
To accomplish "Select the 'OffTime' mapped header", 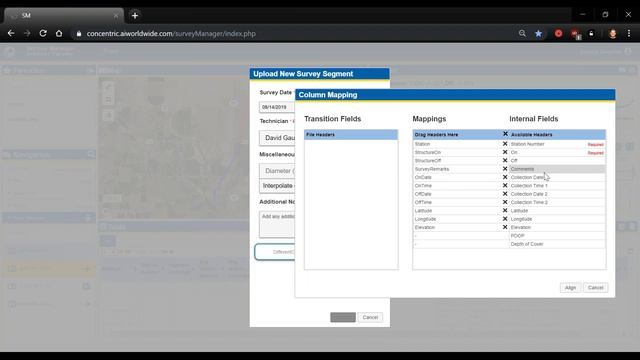I will [423, 202].
